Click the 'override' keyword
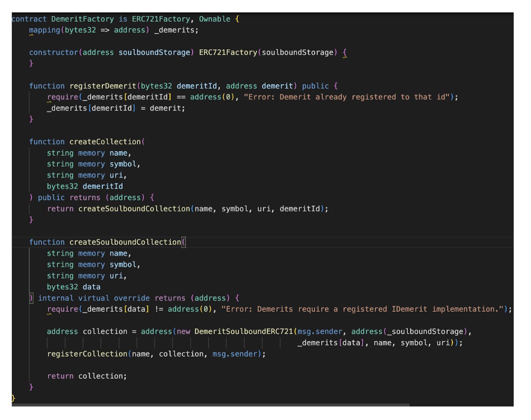This screenshot has width=531, height=420. click(x=132, y=298)
